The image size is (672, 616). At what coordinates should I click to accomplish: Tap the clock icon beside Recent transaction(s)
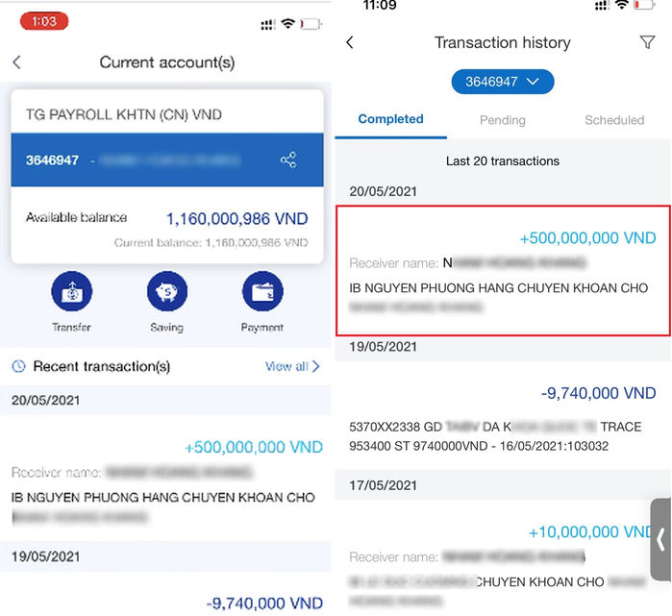click(x=18, y=366)
